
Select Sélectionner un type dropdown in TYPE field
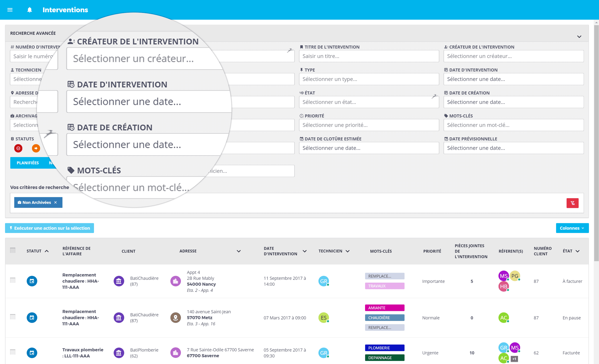368,79
